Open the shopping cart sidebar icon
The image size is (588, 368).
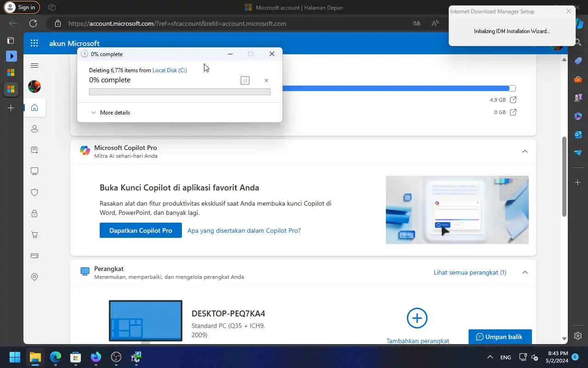click(34, 235)
